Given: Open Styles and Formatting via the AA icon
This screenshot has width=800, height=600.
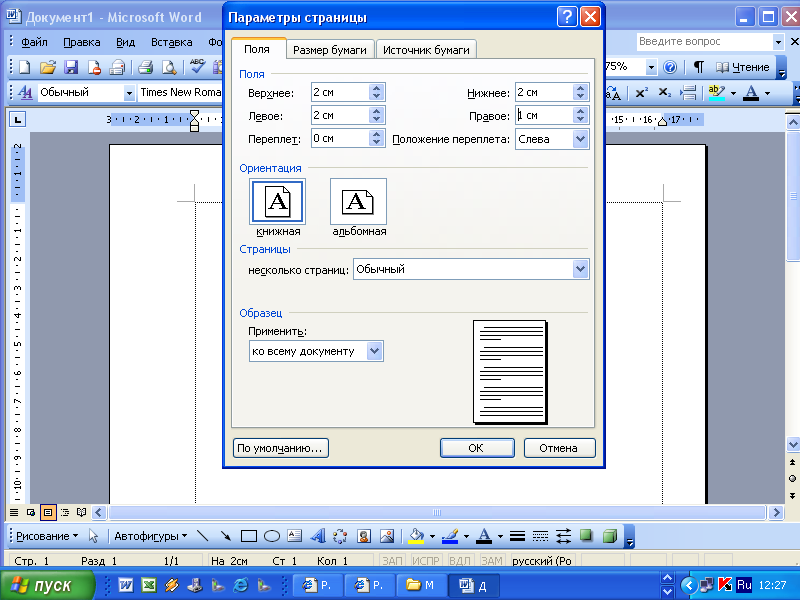Looking at the screenshot, I should [x=24, y=92].
